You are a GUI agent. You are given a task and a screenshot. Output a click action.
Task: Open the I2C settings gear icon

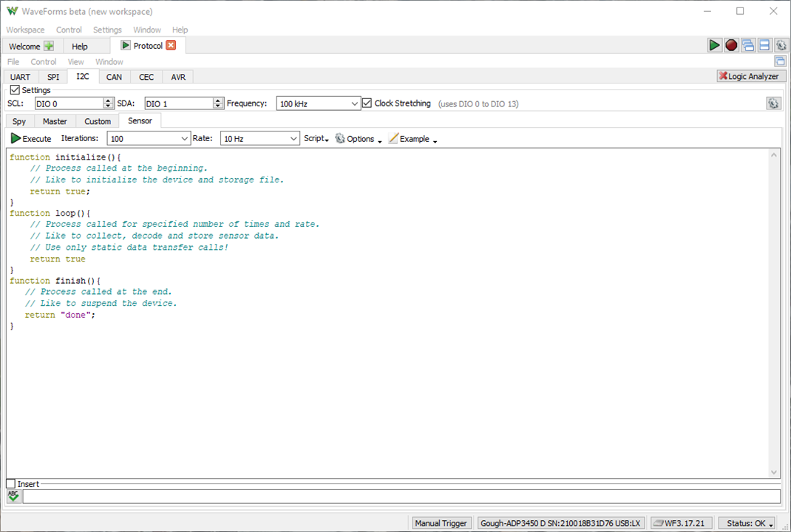click(773, 103)
